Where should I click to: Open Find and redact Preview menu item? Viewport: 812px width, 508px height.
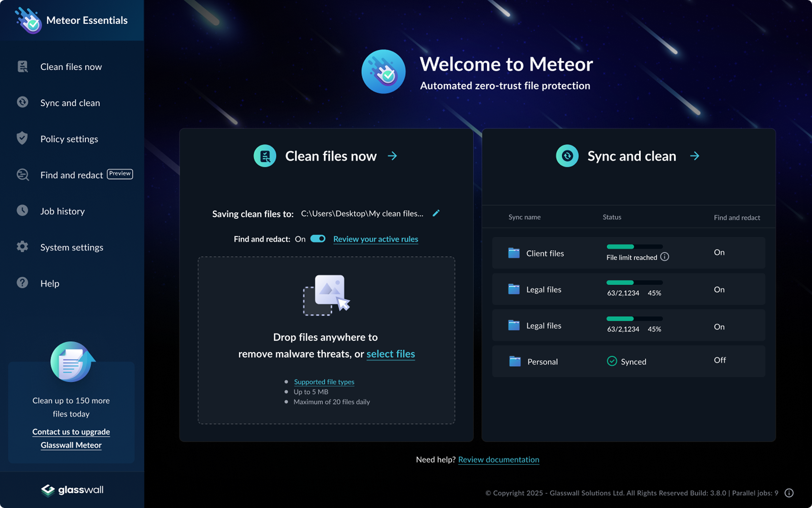(72, 175)
